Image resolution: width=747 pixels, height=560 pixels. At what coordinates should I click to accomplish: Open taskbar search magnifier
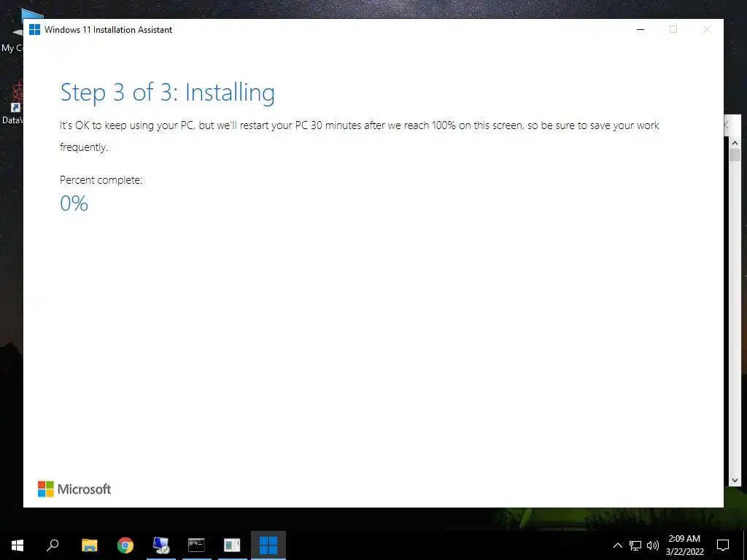(53, 545)
